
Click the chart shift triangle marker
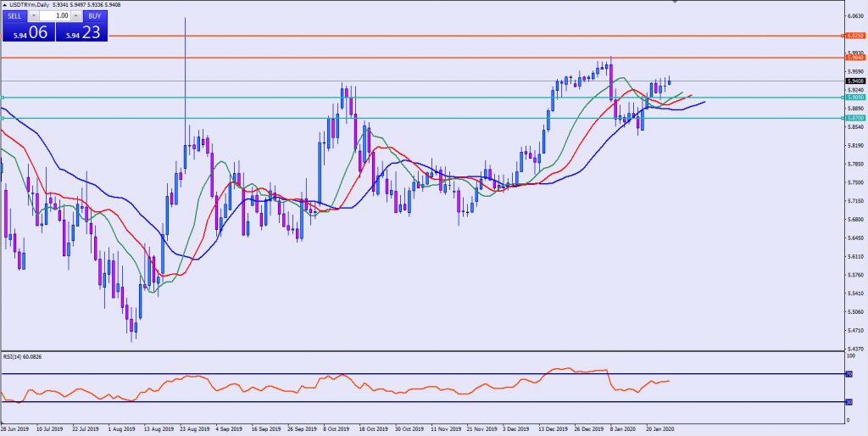click(x=675, y=3)
